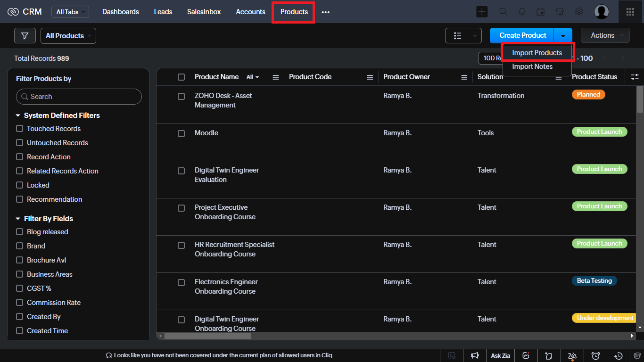Open the Moodle product record
The height and width of the screenshot is (362, 644).
pos(206,133)
